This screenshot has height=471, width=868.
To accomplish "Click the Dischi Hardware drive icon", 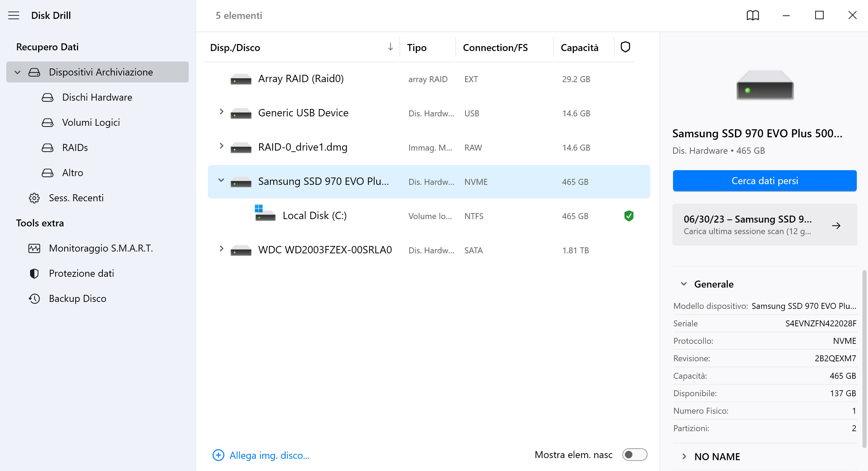I will pos(48,97).
